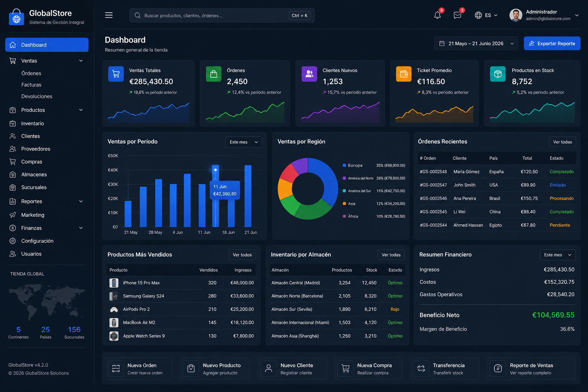Click the Clientes Nuevos purple icon
Image resolution: width=588 pixels, height=392 pixels.
pyautogui.click(x=309, y=74)
